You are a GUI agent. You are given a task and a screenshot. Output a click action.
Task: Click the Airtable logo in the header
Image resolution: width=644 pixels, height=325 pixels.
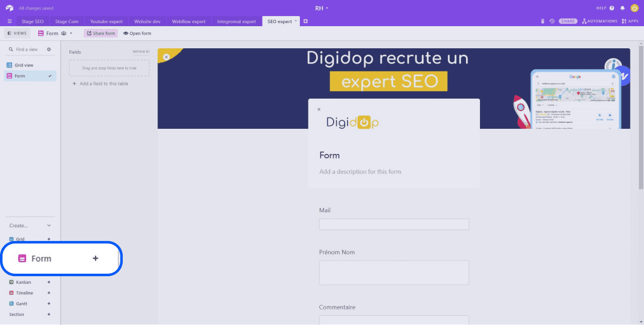tap(9, 8)
